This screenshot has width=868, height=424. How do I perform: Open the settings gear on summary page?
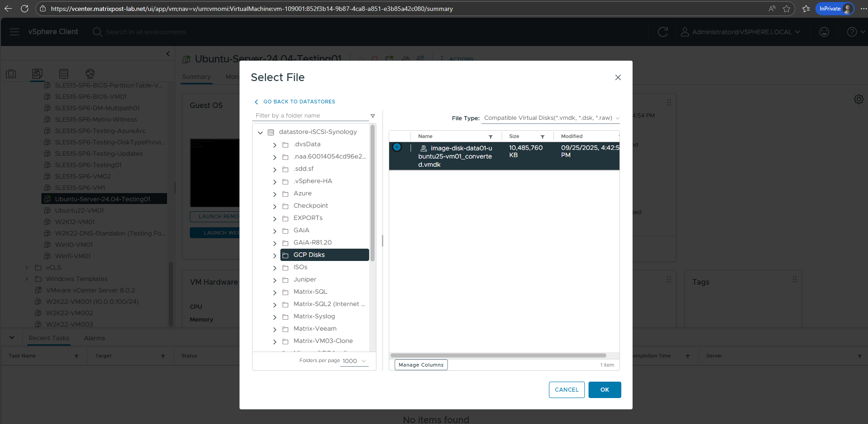point(859,99)
